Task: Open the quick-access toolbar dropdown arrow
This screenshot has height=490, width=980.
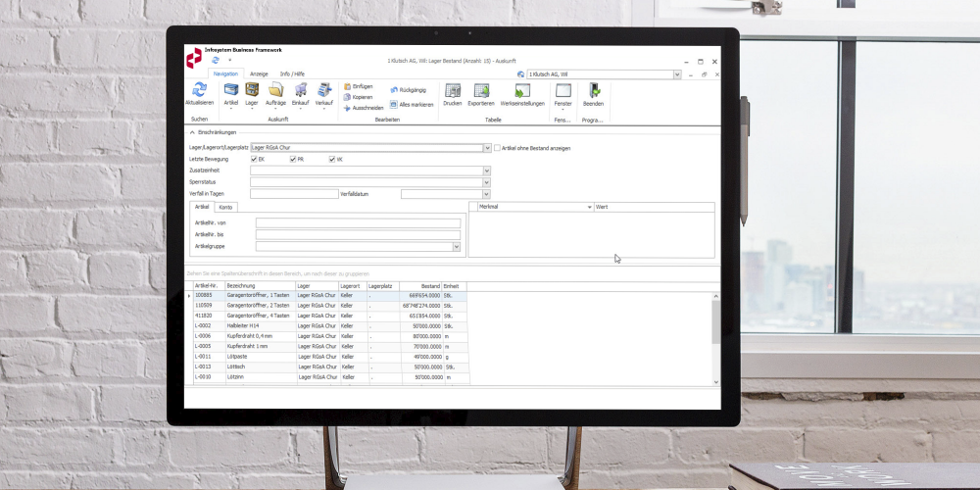Action: [229, 61]
